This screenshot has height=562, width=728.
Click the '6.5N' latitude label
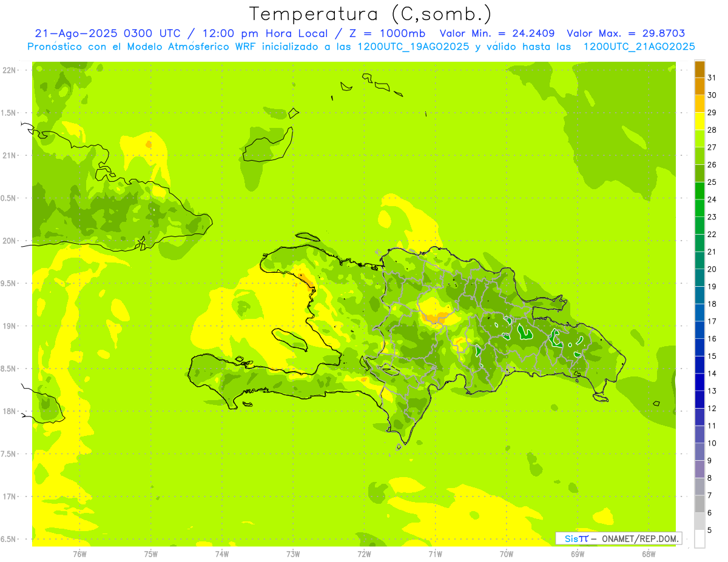point(9,540)
